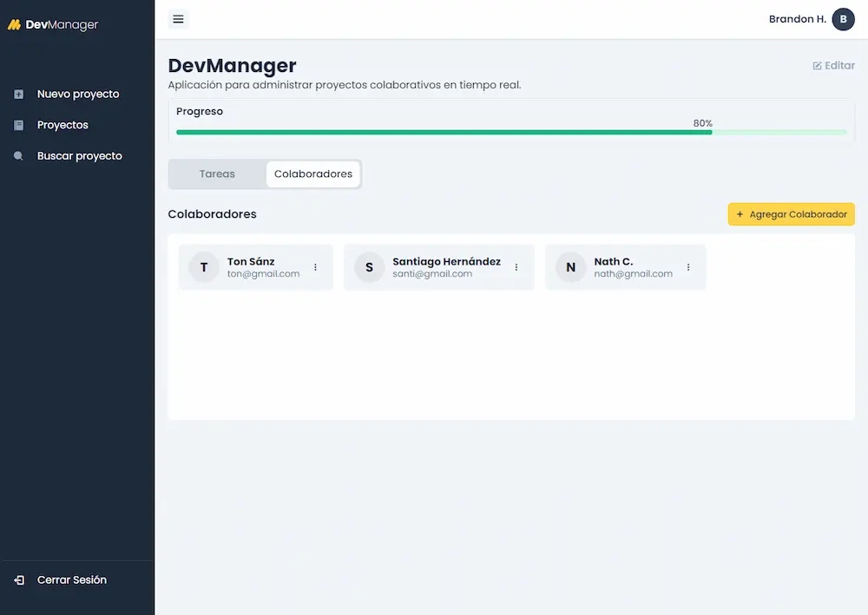Click the T avatar of Ton Sánz
The image size is (868, 615).
pyautogui.click(x=204, y=267)
